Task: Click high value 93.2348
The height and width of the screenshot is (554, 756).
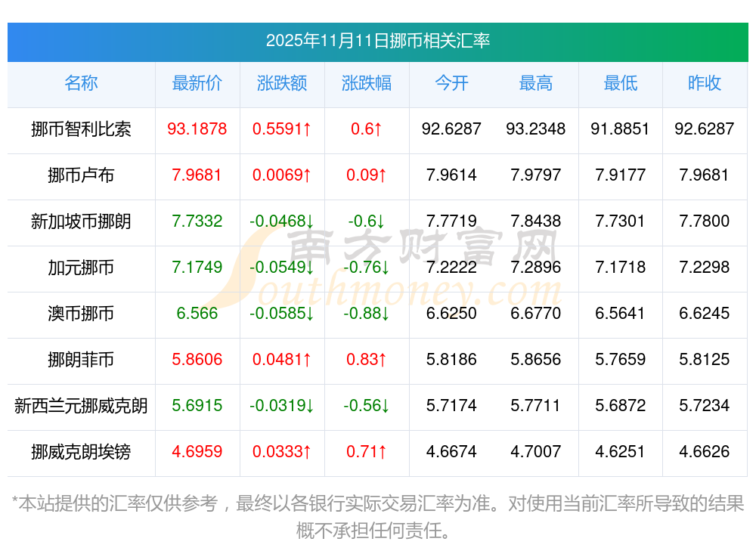Action: point(536,128)
